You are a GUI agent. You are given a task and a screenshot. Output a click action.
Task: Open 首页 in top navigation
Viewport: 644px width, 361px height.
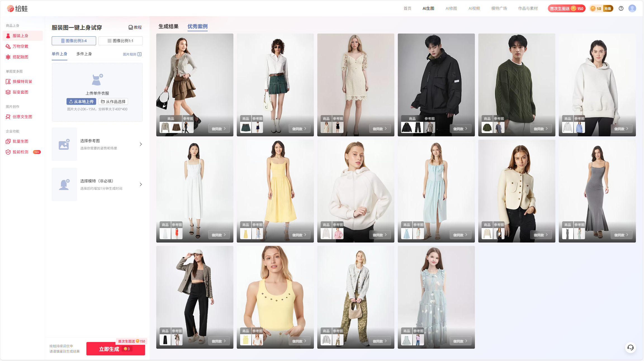pos(408,8)
